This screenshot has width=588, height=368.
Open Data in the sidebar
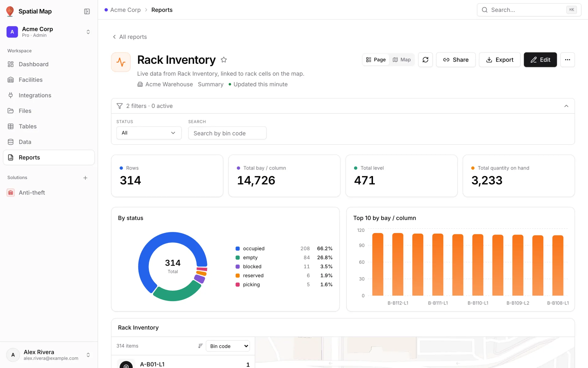(49, 142)
